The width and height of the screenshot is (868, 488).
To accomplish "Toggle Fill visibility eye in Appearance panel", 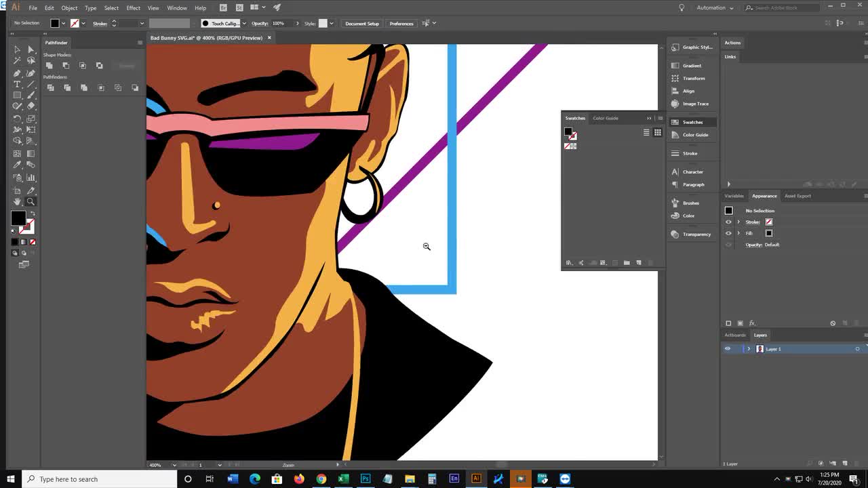I will point(729,233).
